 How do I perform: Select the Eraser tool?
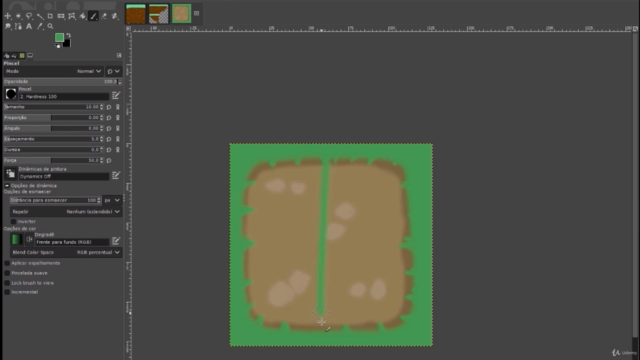[x=104, y=16]
